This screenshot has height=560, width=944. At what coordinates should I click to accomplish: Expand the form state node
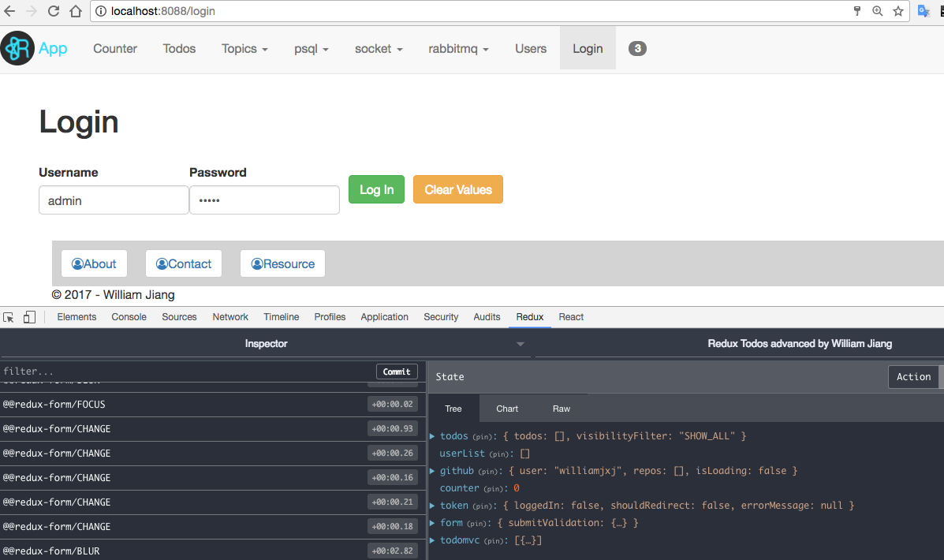click(x=432, y=523)
